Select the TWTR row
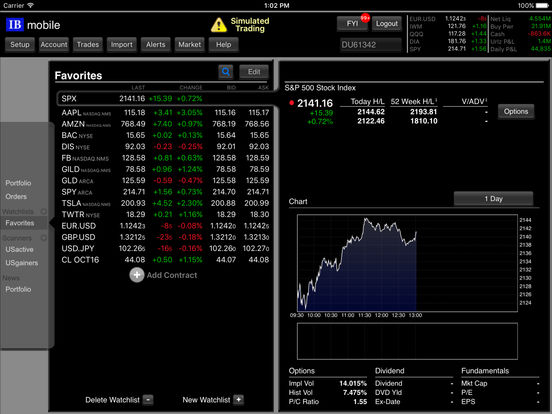Screen dimensions: 552x414 coord(165,214)
